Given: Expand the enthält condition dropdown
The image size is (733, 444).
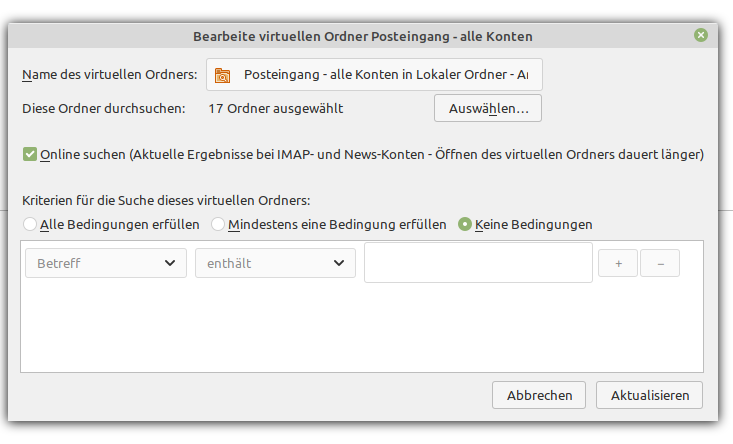Looking at the screenshot, I should click(275, 264).
